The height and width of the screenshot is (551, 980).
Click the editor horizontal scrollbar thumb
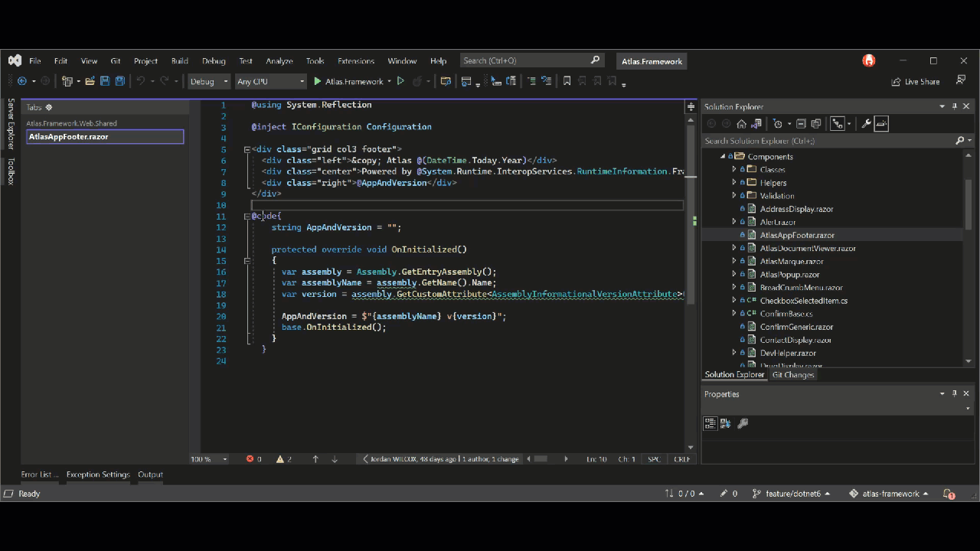(x=541, y=459)
